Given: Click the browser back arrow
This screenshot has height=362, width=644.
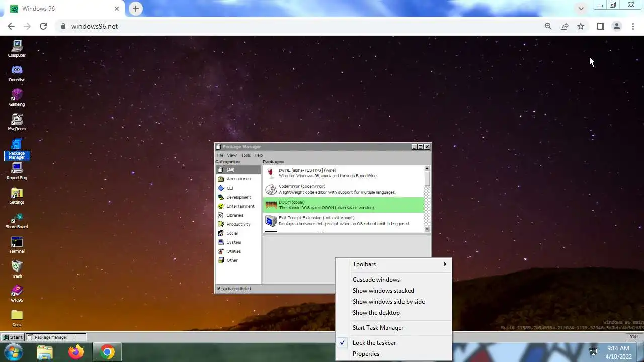Looking at the screenshot, I should tap(11, 26).
